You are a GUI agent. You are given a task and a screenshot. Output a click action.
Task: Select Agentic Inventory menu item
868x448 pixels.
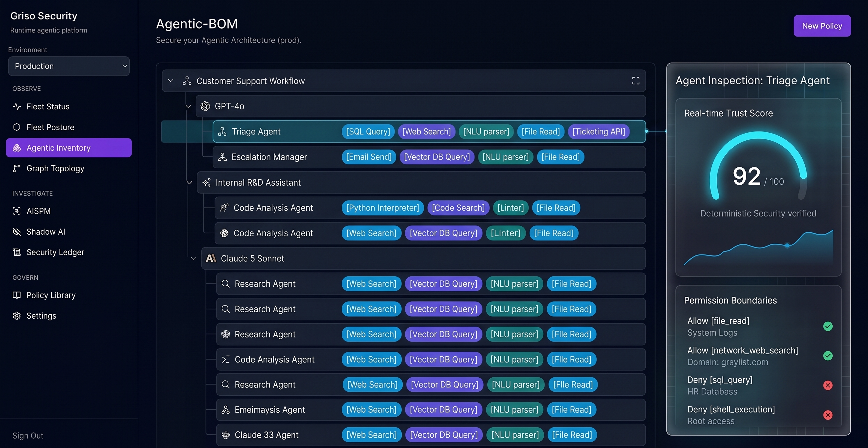pos(69,148)
